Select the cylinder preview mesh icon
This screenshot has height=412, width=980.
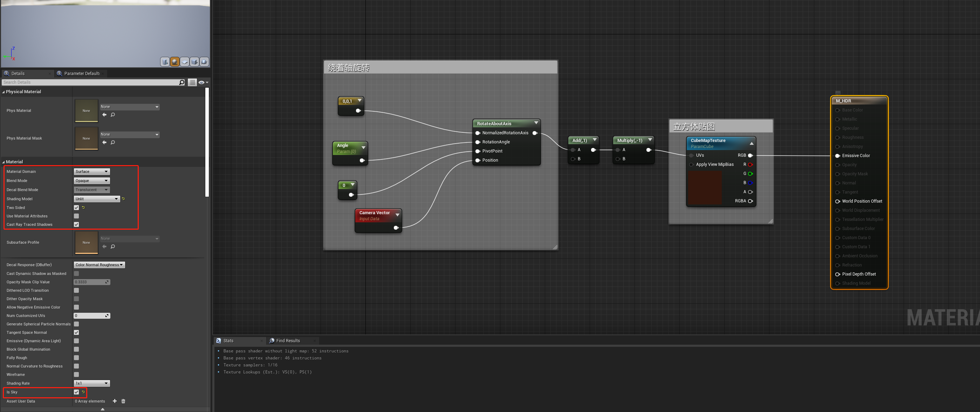[165, 62]
